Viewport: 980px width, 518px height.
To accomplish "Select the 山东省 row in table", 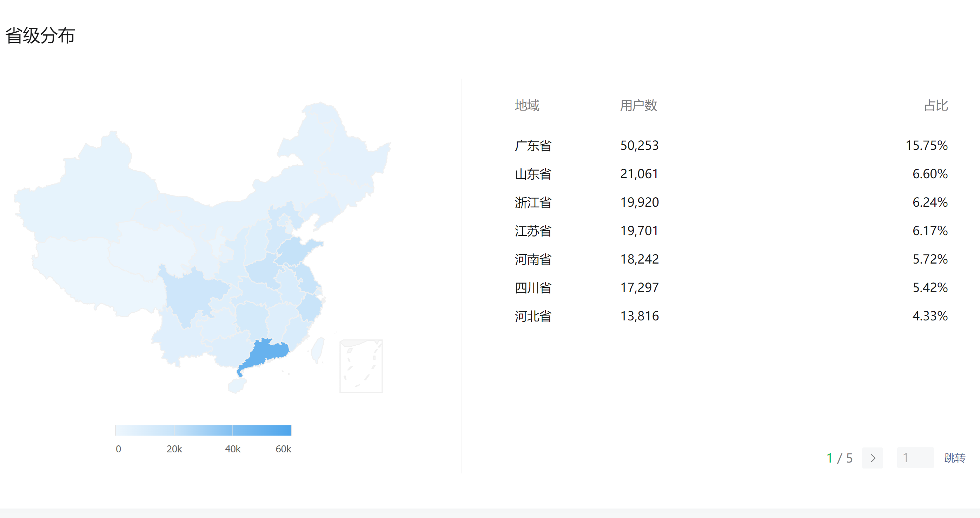I will pos(532,174).
